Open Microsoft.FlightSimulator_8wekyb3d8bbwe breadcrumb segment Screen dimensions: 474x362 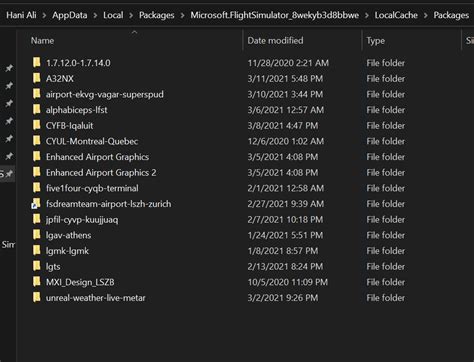[275, 15]
